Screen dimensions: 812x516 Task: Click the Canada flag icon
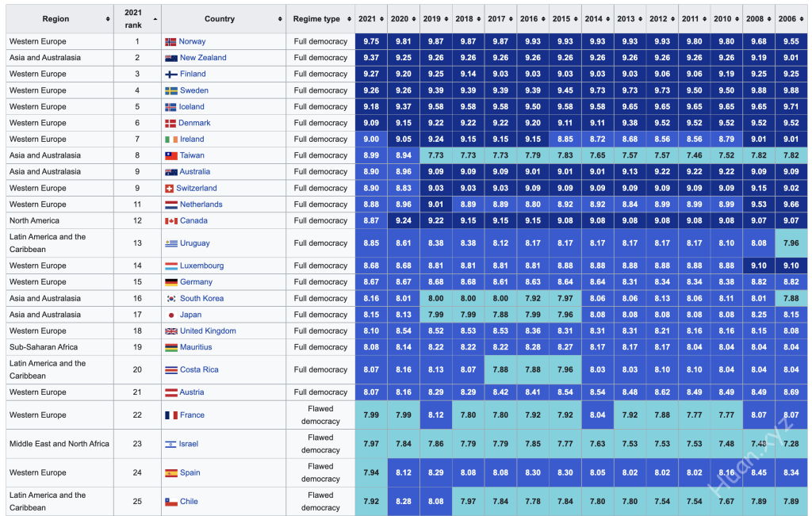click(x=170, y=220)
